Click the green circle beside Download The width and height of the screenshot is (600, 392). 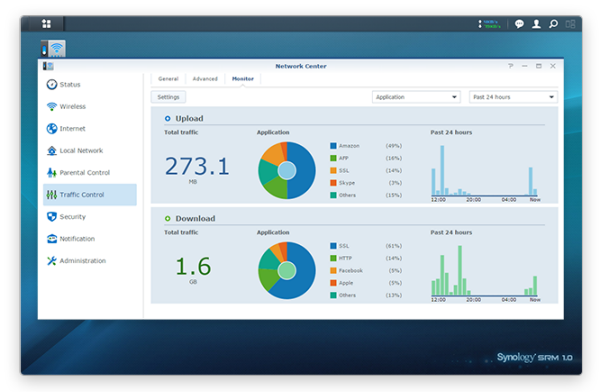168,219
